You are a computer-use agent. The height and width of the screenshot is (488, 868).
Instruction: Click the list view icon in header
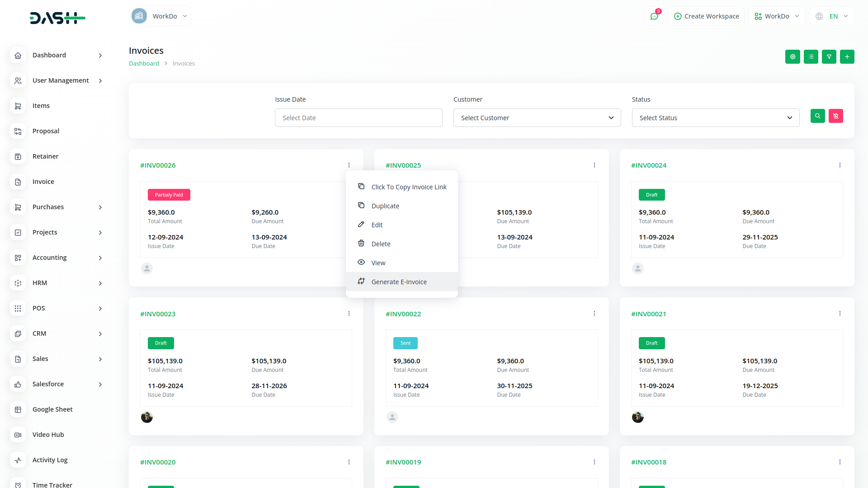coord(811,57)
